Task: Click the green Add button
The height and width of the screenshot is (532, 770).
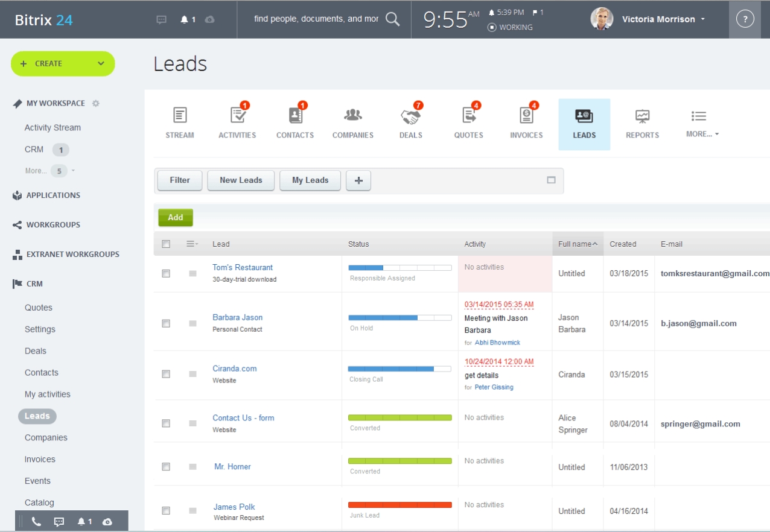Action: pos(176,218)
